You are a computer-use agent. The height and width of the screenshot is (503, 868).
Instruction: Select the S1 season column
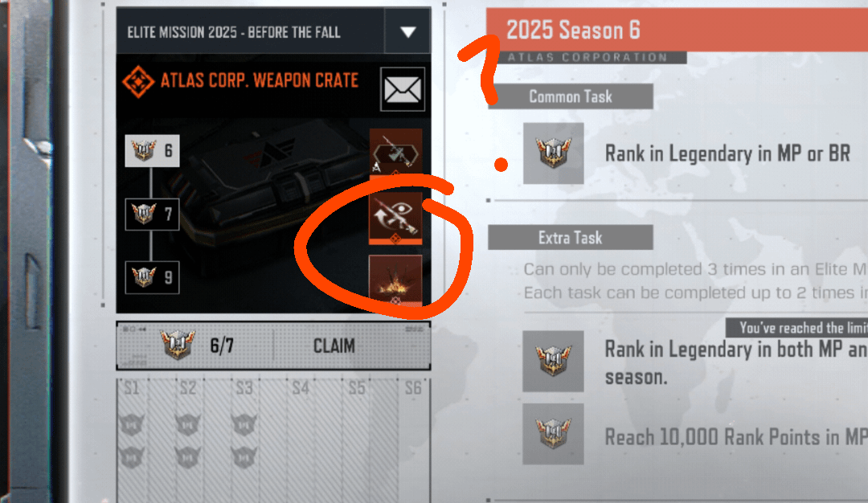pos(132,440)
